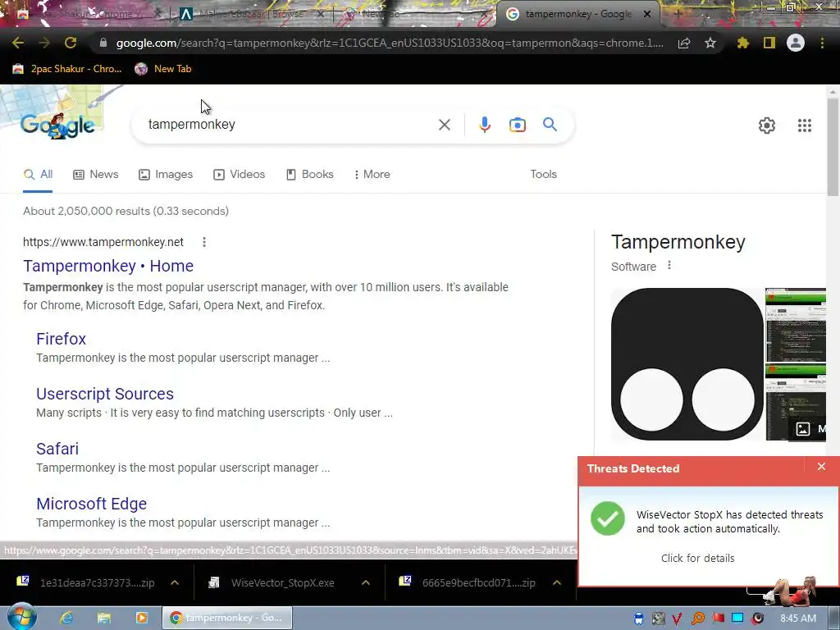Open the Extensions puzzle-piece menu
Image resolution: width=840 pixels, height=630 pixels.
(x=742, y=43)
